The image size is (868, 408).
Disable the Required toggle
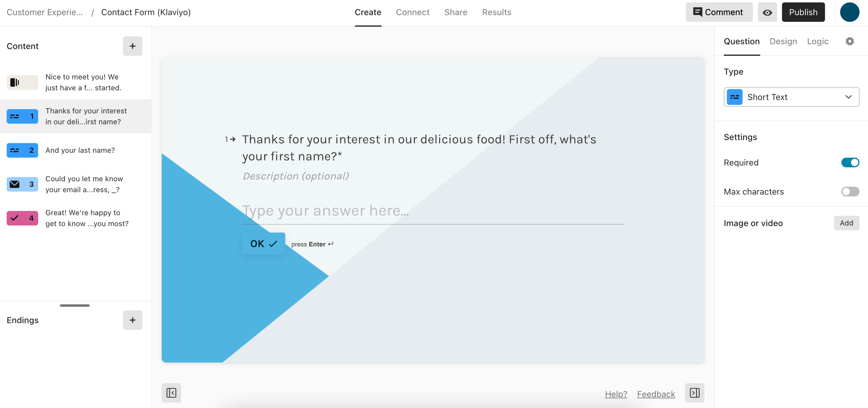coord(850,162)
